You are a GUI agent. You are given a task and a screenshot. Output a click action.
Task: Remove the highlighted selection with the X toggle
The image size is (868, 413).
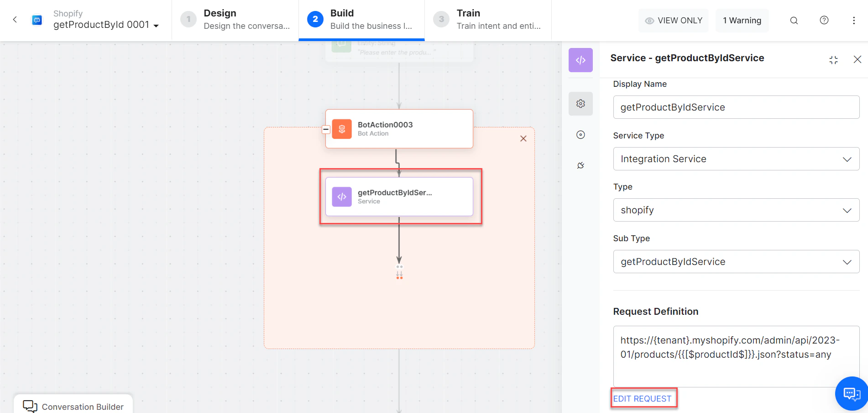[x=523, y=138]
